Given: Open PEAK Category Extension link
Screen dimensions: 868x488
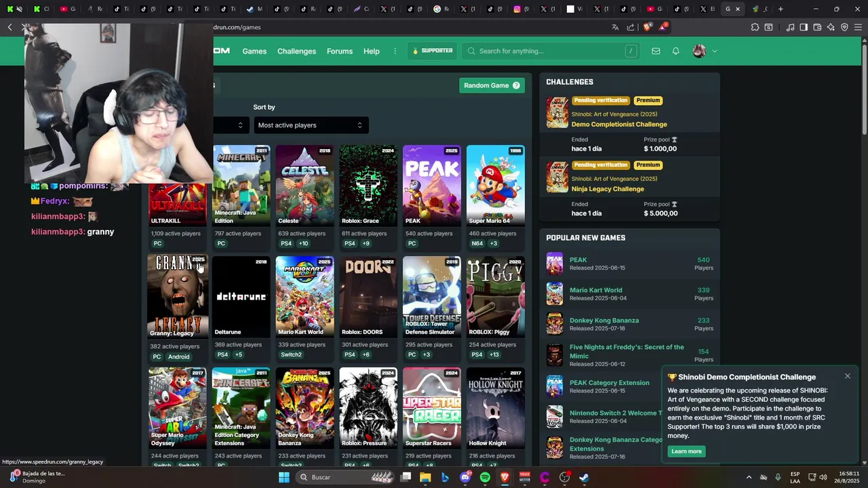Looking at the screenshot, I should tap(610, 382).
